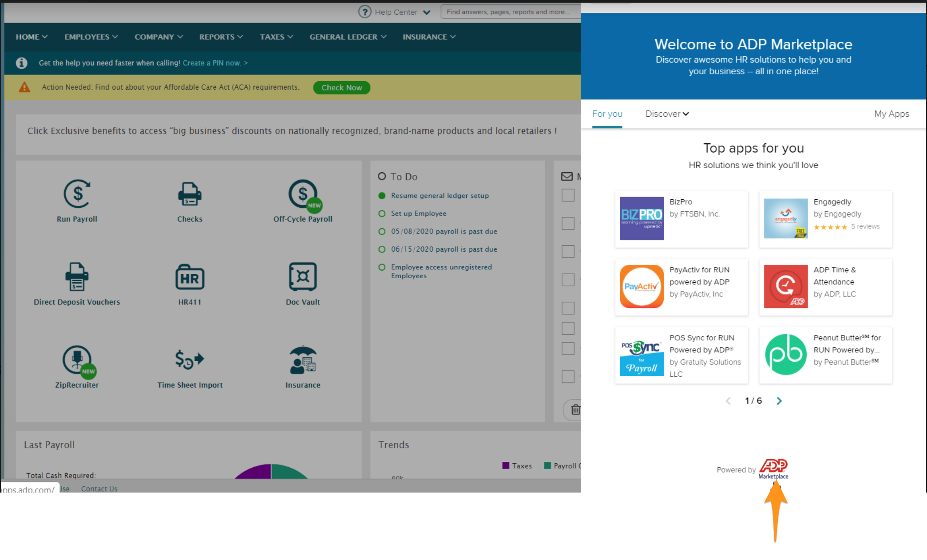Tick the second message checkbox
Viewport: 927px width, 560px height.
coord(568,223)
